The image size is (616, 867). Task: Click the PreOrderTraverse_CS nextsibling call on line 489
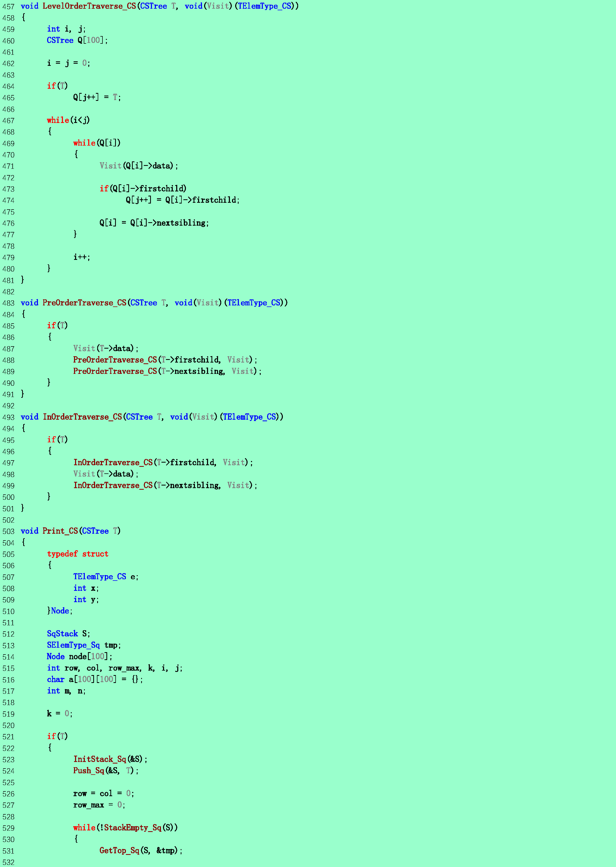[x=168, y=371]
